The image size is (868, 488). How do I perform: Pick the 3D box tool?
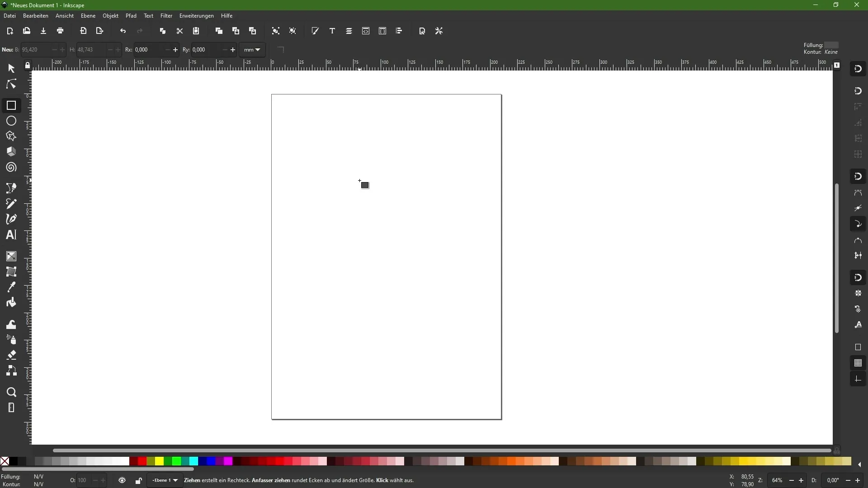coord(11,152)
